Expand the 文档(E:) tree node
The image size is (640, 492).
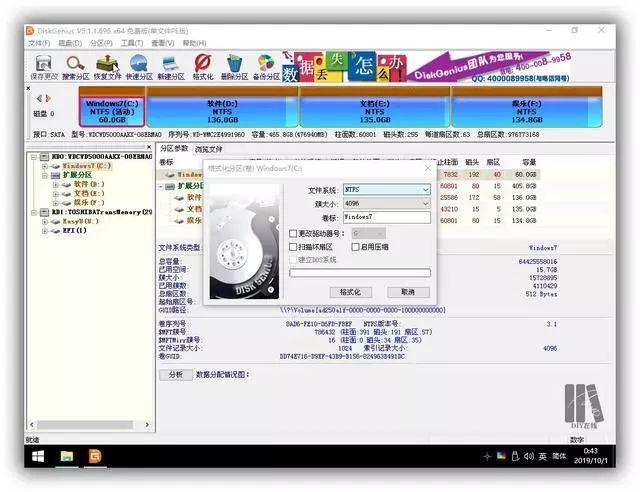tap(56, 194)
